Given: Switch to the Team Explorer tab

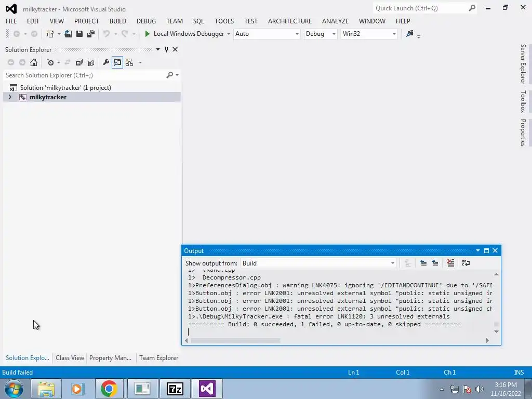Looking at the screenshot, I should 159,358.
